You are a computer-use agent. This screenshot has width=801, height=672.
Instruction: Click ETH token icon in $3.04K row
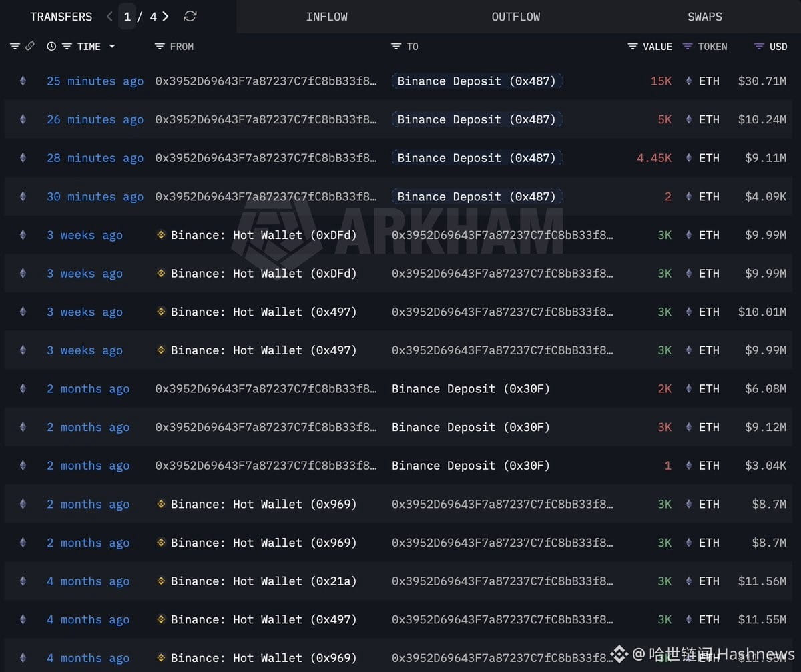click(689, 466)
